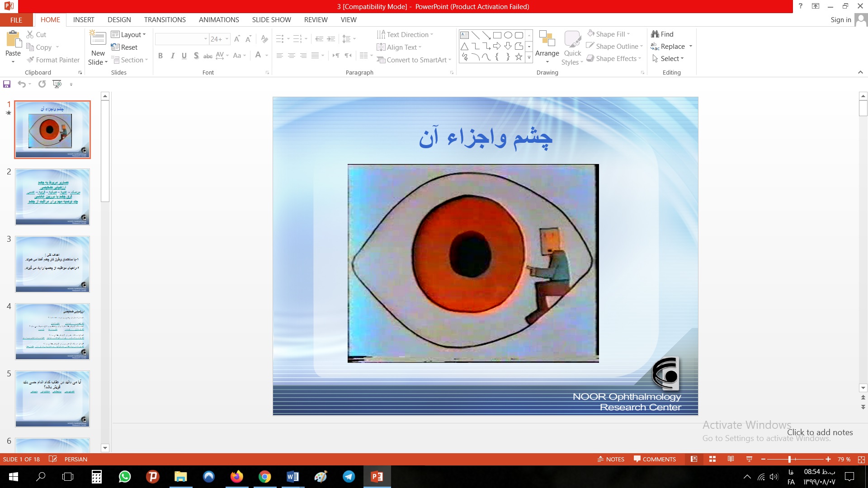
Task: Open Slide Sorter view in the status bar
Action: click(x=712, y=459)
